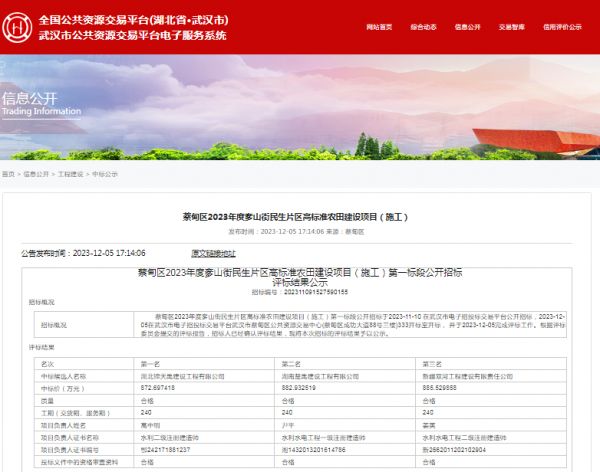Open the 原文链接地址 link
Screen dimensions: 600x472
(213, 253)
